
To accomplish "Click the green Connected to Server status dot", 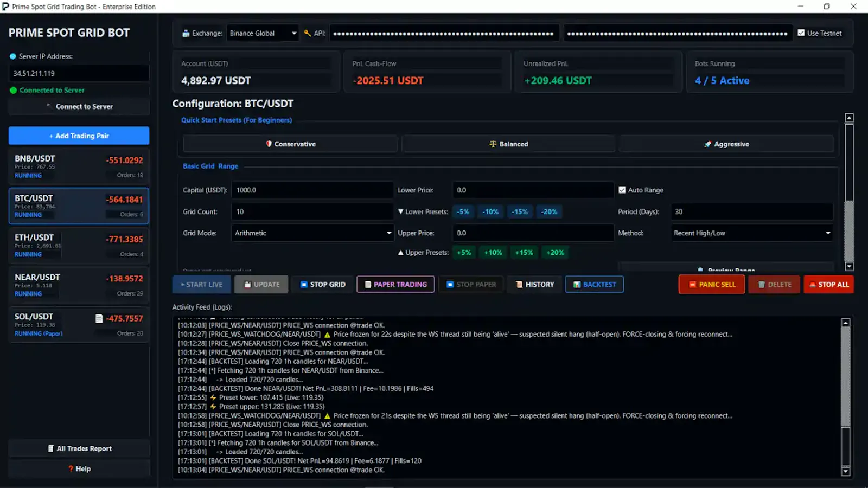I will point(13,90).
